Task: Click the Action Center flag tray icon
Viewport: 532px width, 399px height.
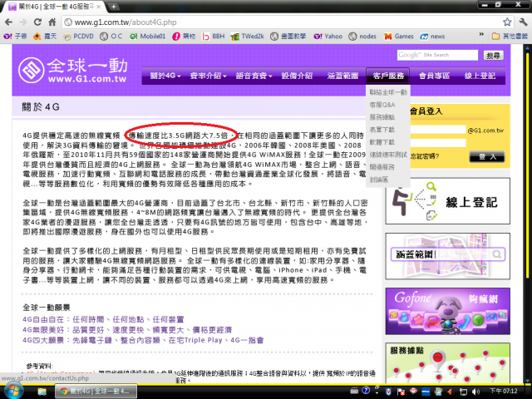Action: click(x=401, y=392)
